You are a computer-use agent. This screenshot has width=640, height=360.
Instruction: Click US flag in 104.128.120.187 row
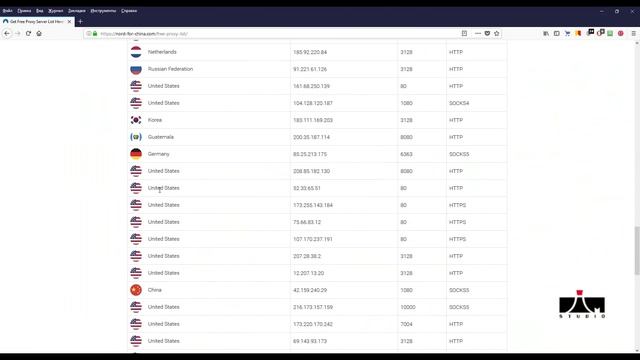tap(136, 103)
